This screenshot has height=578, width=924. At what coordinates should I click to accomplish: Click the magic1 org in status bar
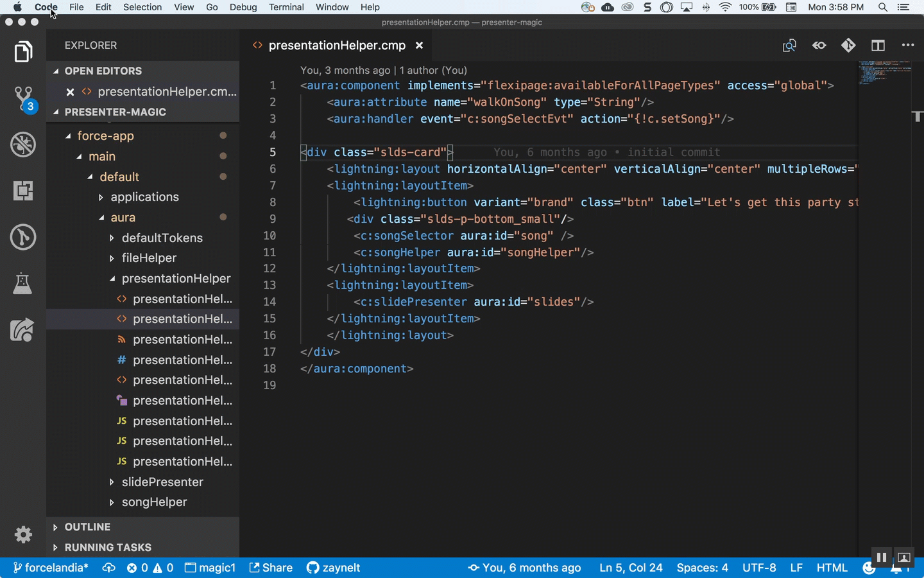click(x=210, y=568)
